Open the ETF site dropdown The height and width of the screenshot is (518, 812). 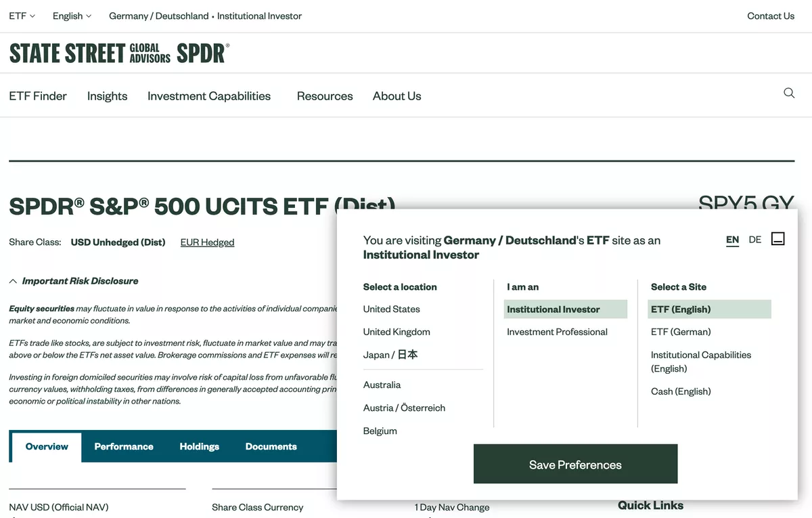click(x=22, y=16)
